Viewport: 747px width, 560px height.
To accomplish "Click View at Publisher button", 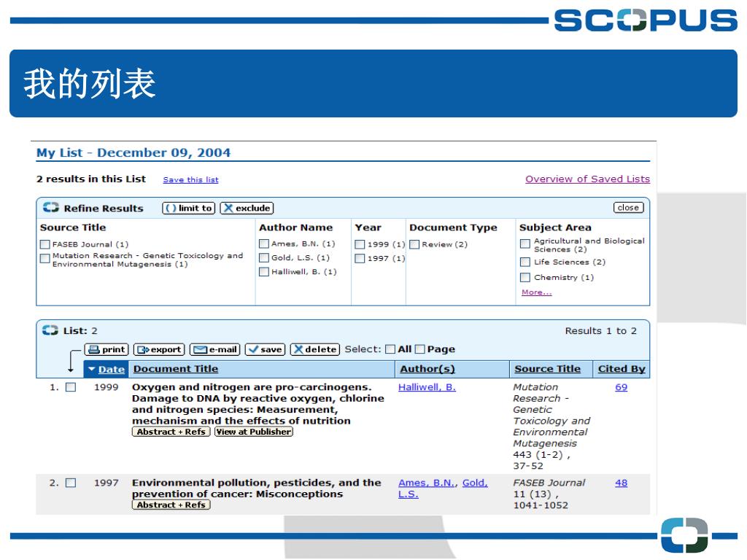I will pyautogui.click(x=253, y=432).
